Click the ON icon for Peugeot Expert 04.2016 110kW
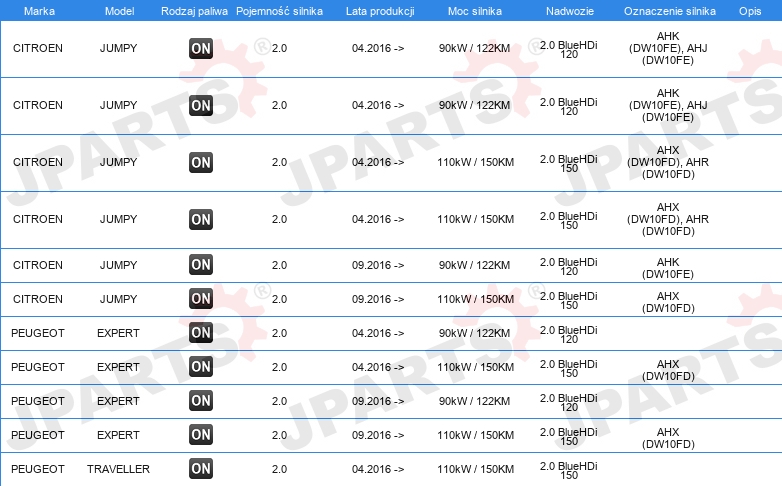 pos(201,367)
